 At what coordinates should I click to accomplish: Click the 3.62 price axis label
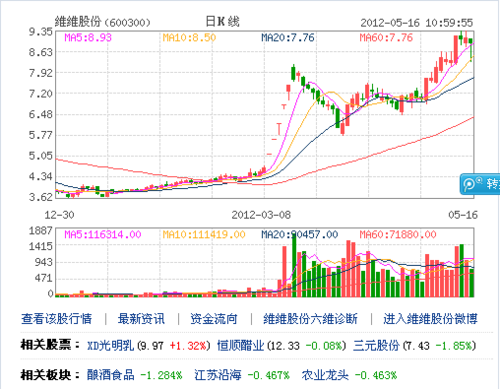point(41,197)
